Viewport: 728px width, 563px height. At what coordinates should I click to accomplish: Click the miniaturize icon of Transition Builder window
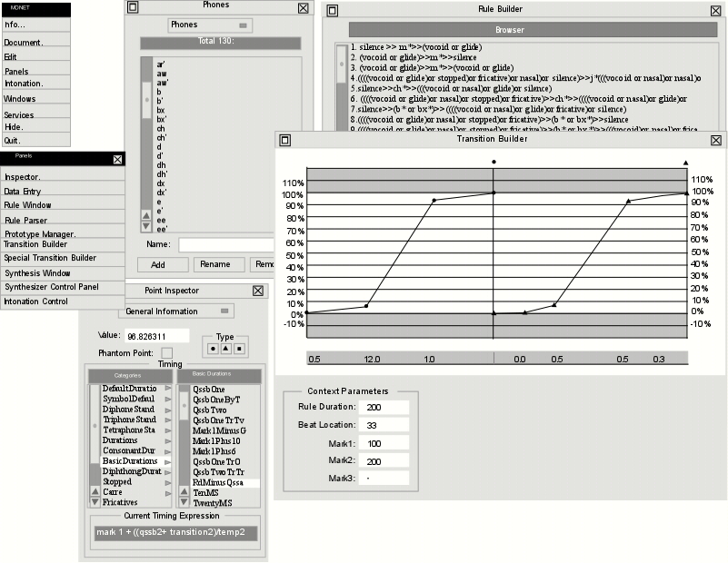coord(285,140)
